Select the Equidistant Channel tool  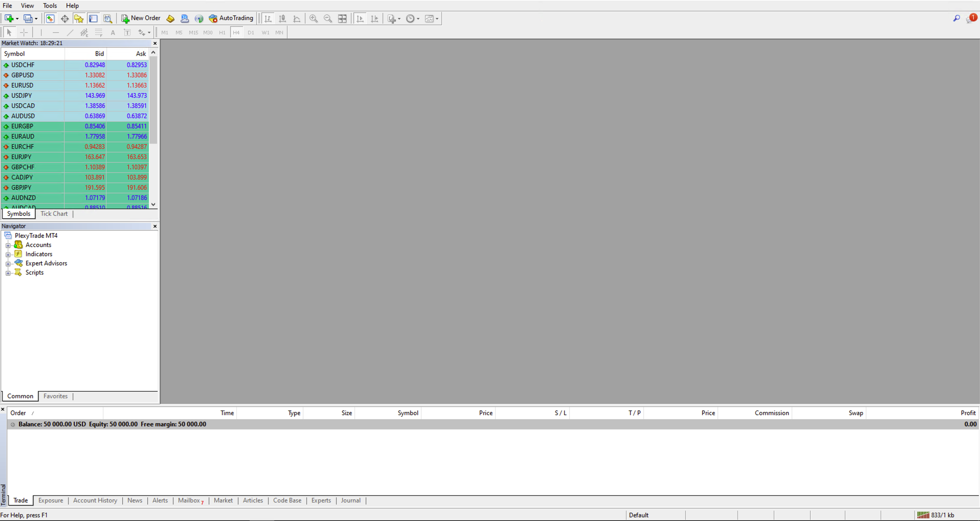pyautogui.click(x=84, y=32)
